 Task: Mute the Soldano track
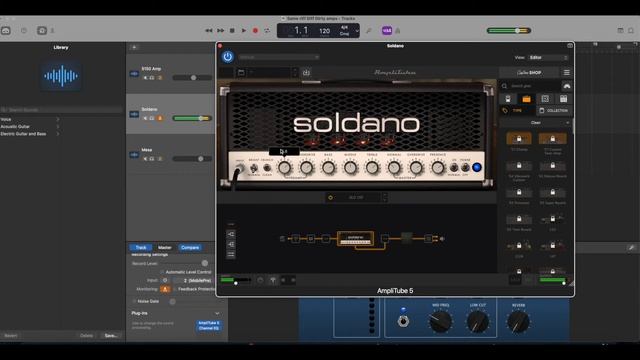click(145, 118)
